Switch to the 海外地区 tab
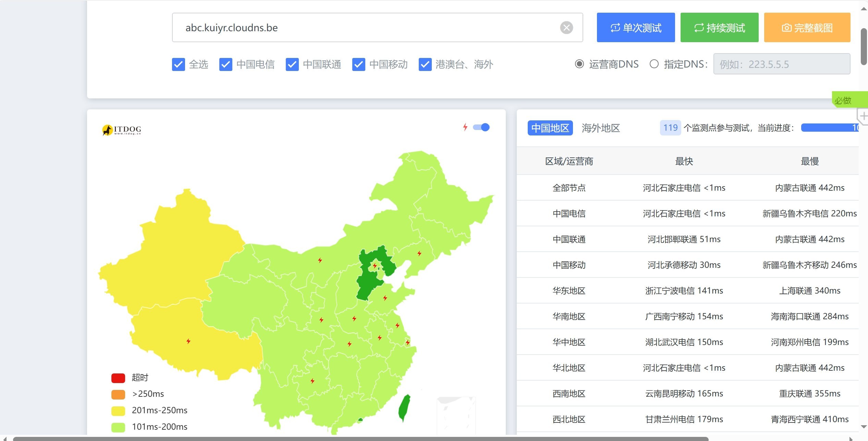 tap(600, 128)
